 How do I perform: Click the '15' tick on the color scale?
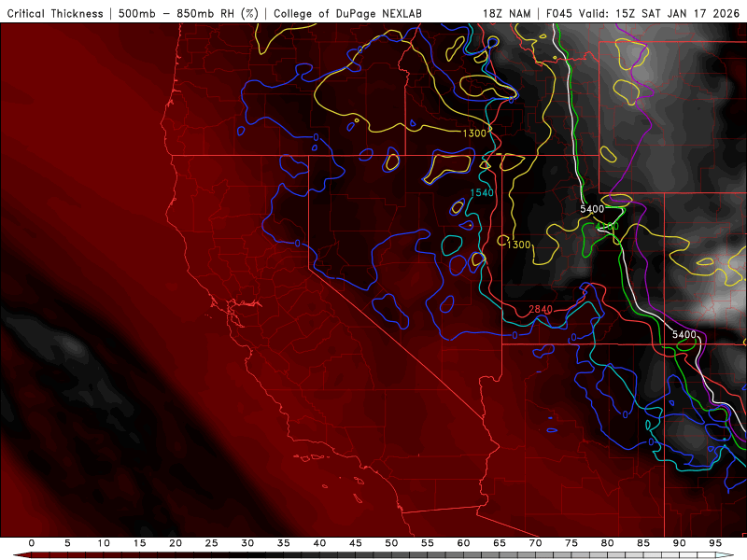[139, 543]
